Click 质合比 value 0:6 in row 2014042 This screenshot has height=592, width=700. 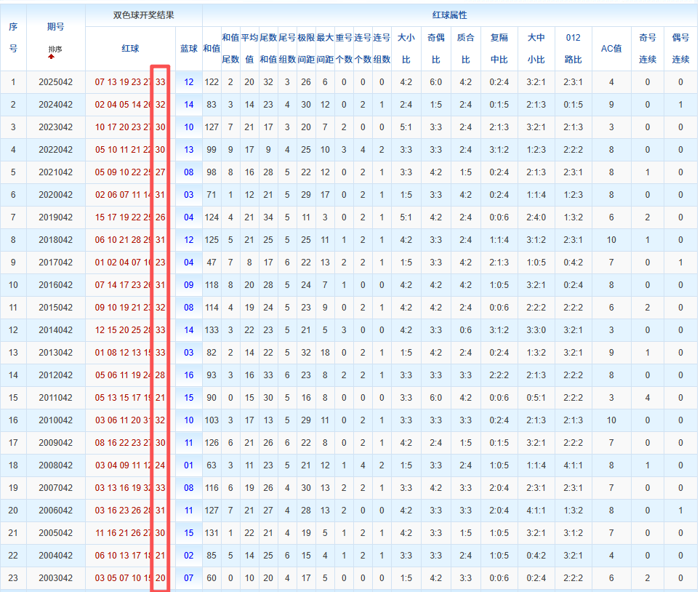pyautogui.click(x=466, y=330)
